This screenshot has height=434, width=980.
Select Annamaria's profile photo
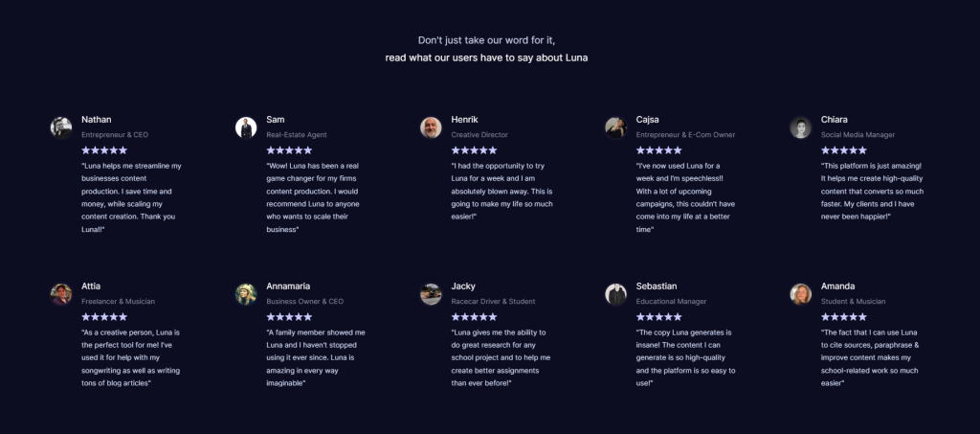(x=246, y=294)
